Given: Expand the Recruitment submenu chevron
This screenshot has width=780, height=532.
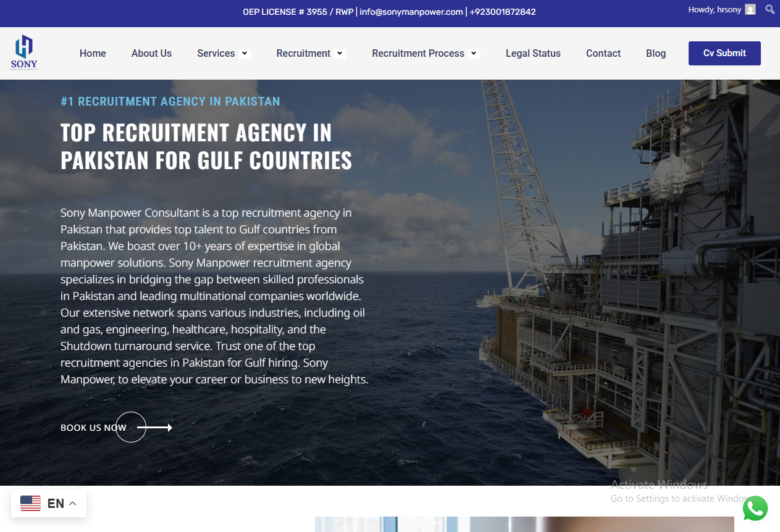Looking at the screenshot, I should [340, 54].
